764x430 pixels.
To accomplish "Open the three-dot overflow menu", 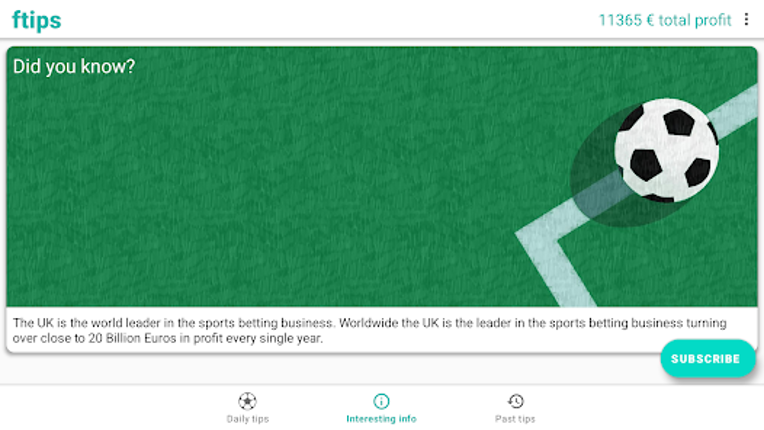I will pyautogui.click(x=745, y=20).
